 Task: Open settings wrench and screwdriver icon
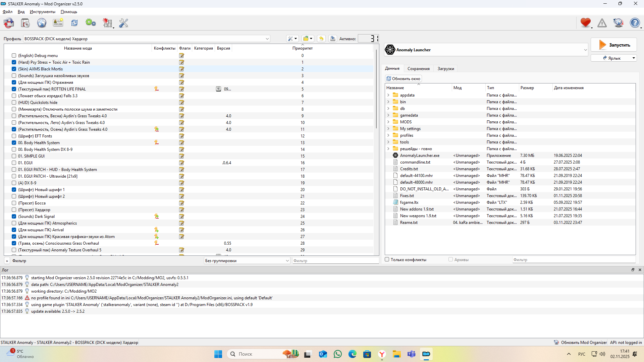[123, 23]
